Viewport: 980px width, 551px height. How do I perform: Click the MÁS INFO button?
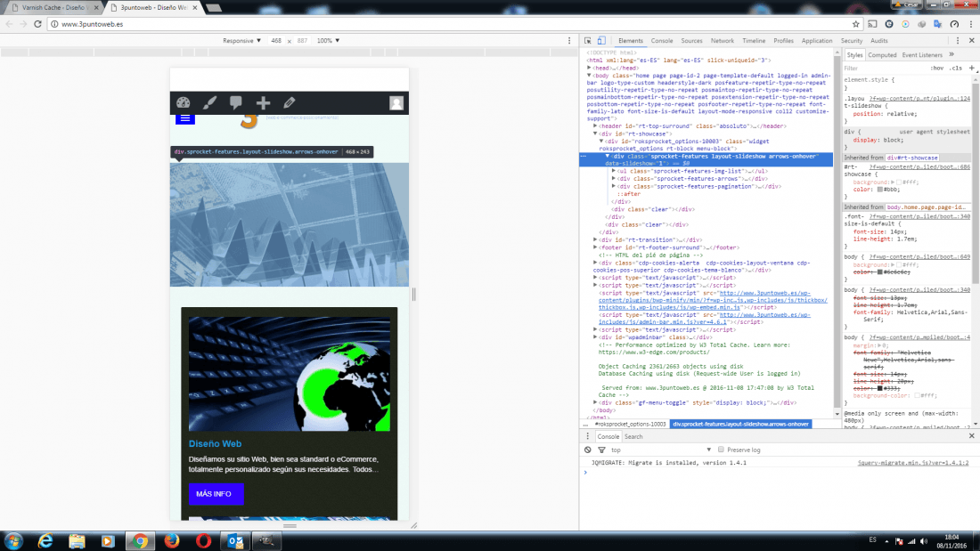pos(216,494)
